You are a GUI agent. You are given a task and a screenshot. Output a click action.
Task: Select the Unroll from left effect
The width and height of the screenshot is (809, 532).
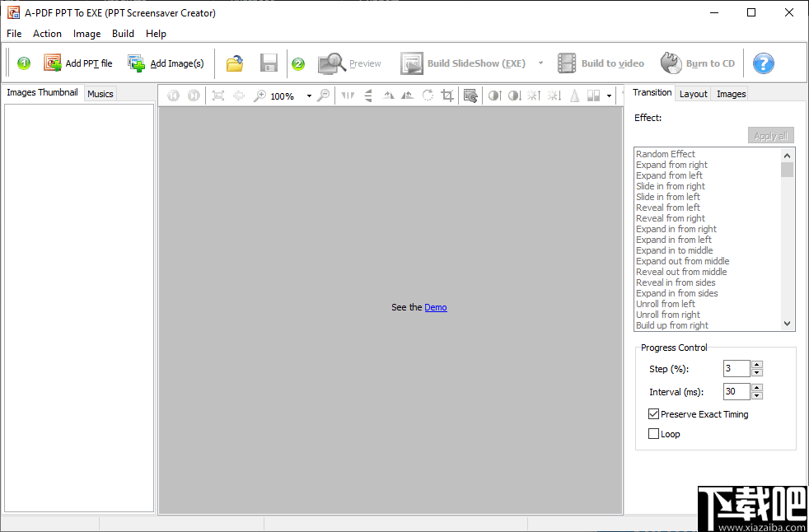coord(666,303)
